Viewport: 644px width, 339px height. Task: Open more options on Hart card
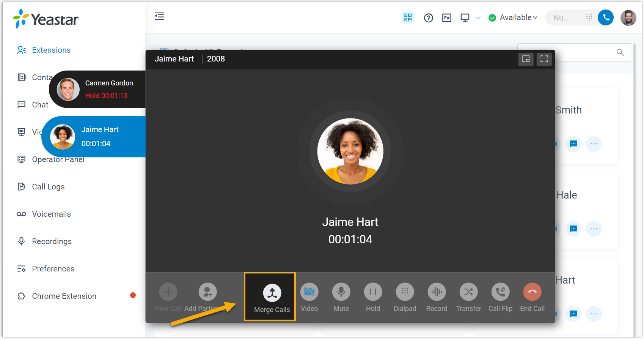click(594, 314)
